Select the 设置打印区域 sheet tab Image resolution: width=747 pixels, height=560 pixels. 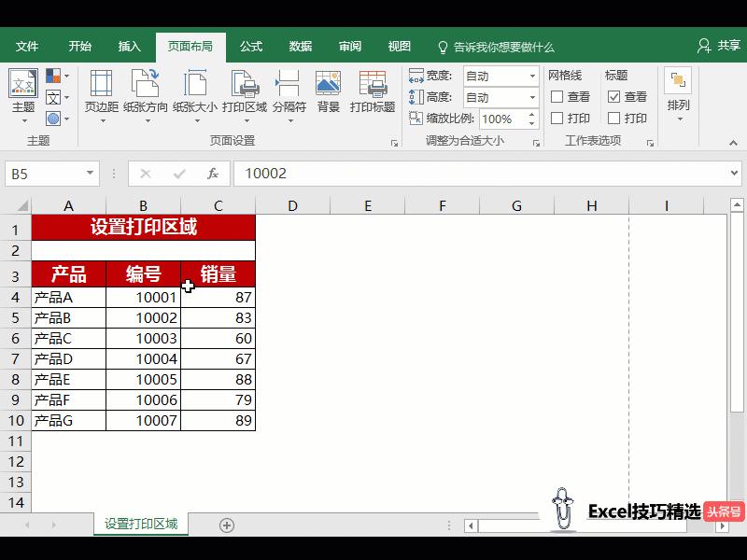[140, 525]
